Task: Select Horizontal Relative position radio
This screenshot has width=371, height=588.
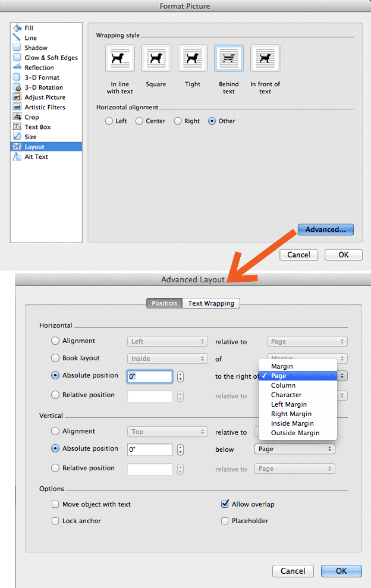Action: 55,395
